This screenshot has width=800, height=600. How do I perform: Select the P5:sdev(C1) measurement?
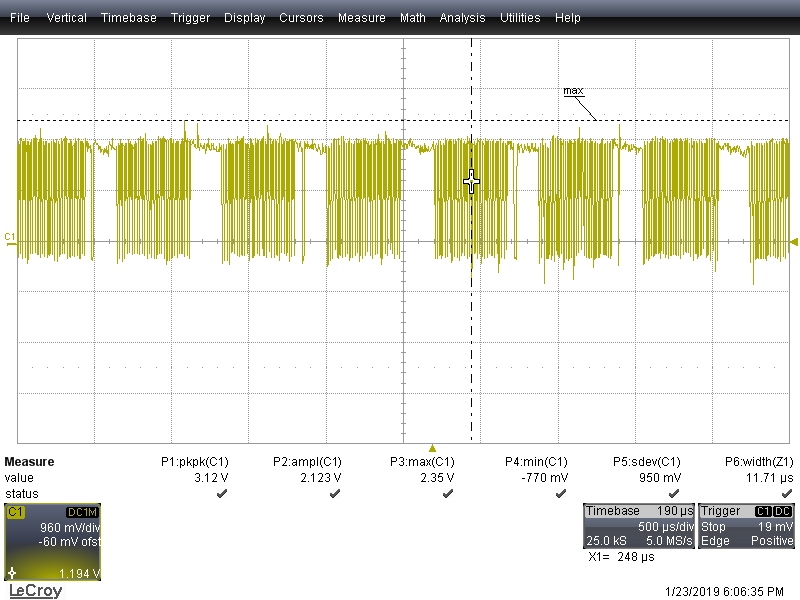[646, 462]
